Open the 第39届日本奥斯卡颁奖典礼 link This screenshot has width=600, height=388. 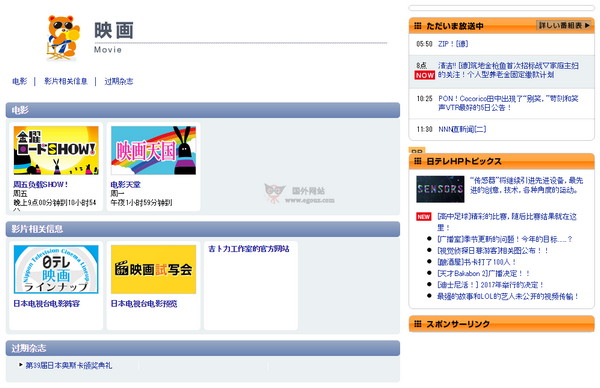point(69,365)
